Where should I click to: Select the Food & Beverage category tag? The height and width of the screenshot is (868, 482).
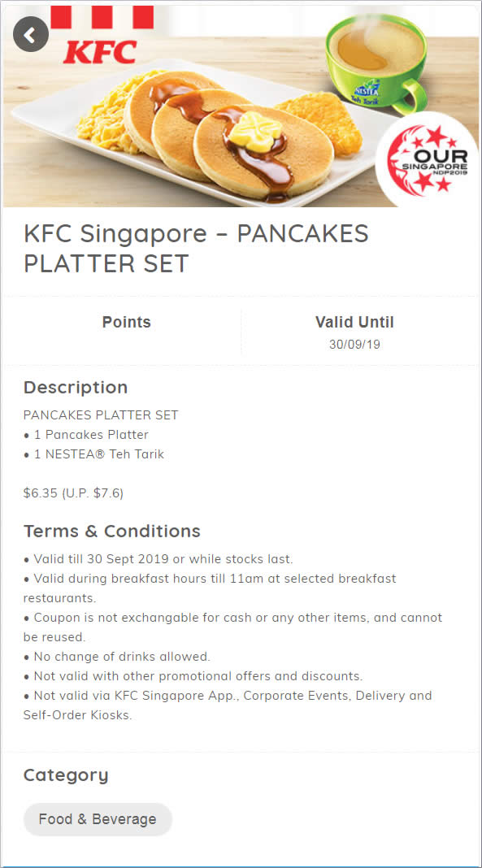98,819
